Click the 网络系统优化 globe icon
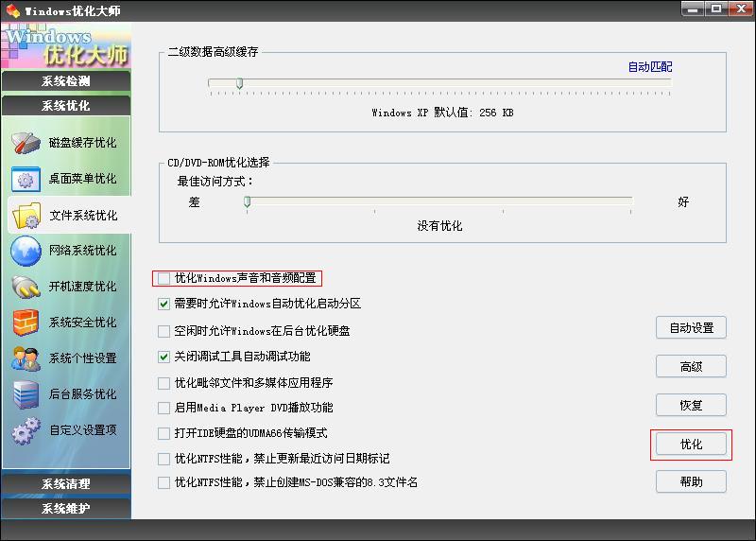Screen dimensions: 756x541 [26, 251]
